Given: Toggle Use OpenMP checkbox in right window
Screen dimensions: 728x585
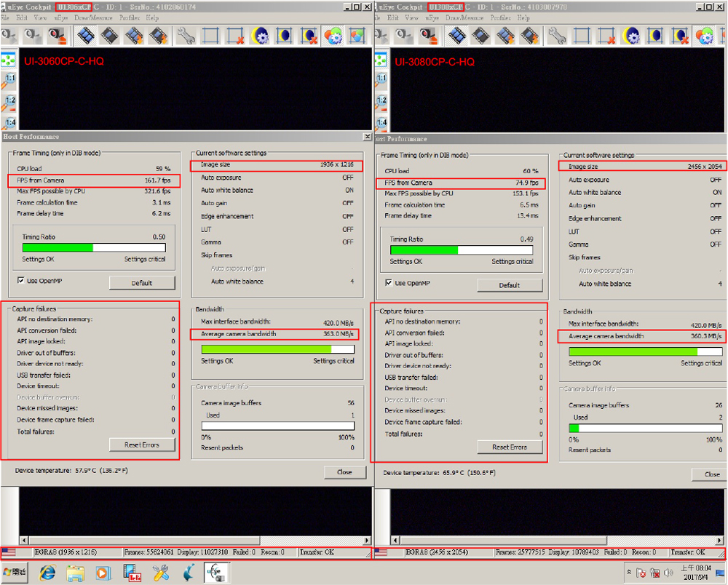Looking at the screenshot, I should pyautogui.click(x=389, y=283).
